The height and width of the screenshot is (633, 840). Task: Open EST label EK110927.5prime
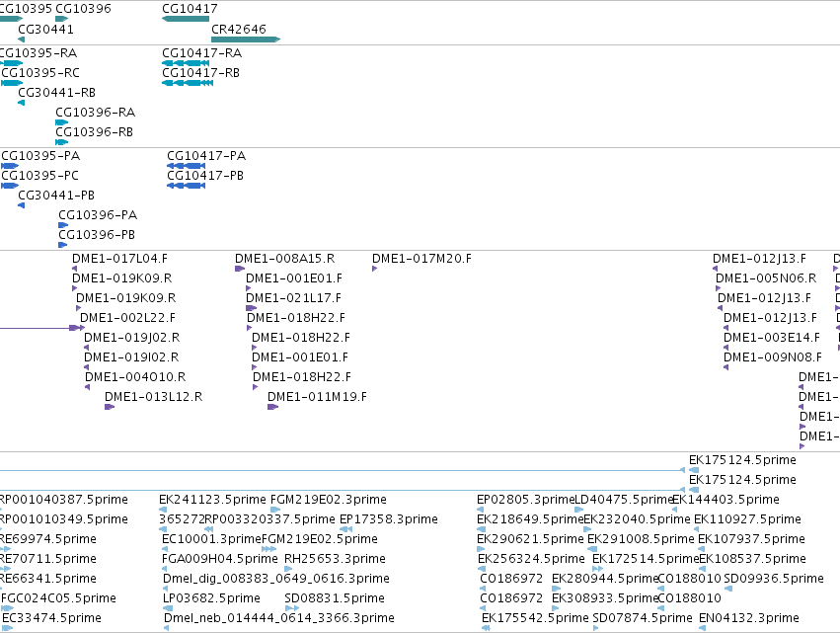pyautogui.click(x=747, y=518)
